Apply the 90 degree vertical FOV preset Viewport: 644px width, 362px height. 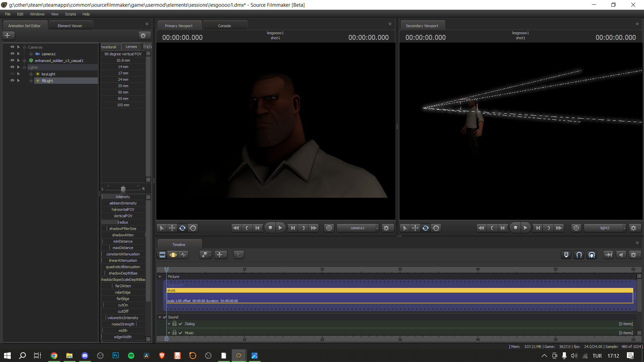123,54
